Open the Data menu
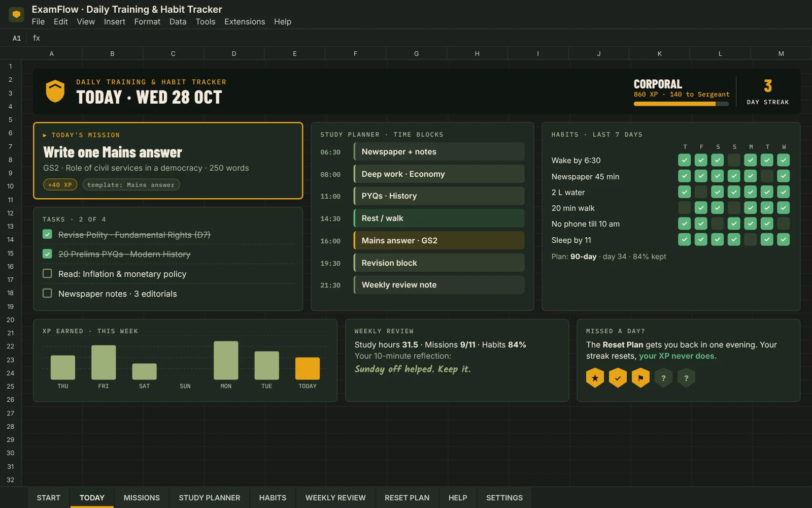This screenshot has width=812, height=508. (x=178, y=22)
